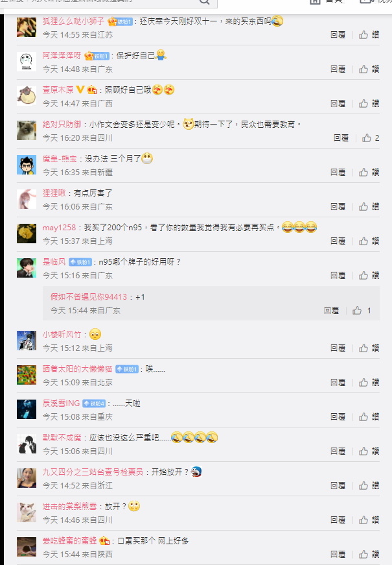Click the yellow V verified badge of 壹原木原
Viewport: 392px width, 565px height.
pyautogui.click(x=80, y=90)
